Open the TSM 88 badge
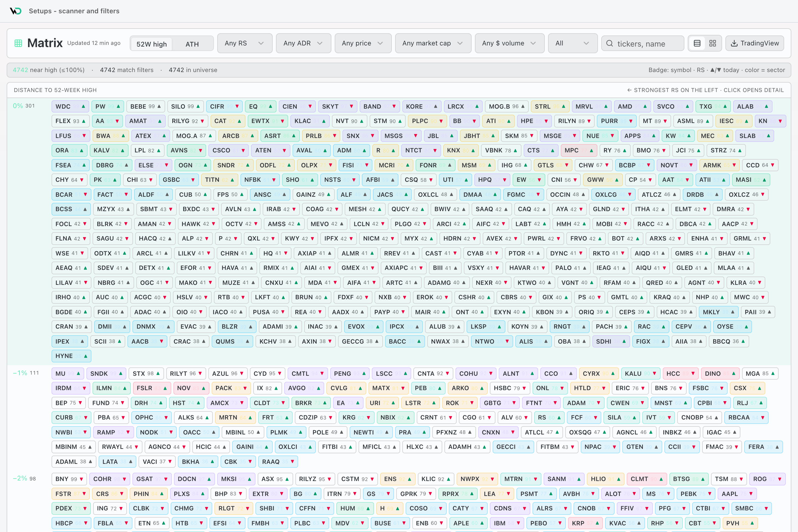The width and height of the screenshot is (798, 532). pos(729,479)
